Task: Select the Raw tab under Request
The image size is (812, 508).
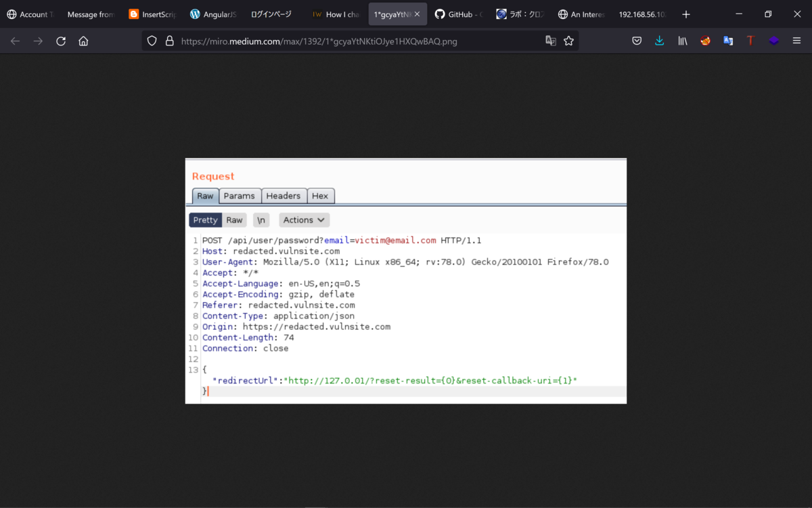Action: tap(205, 196)
